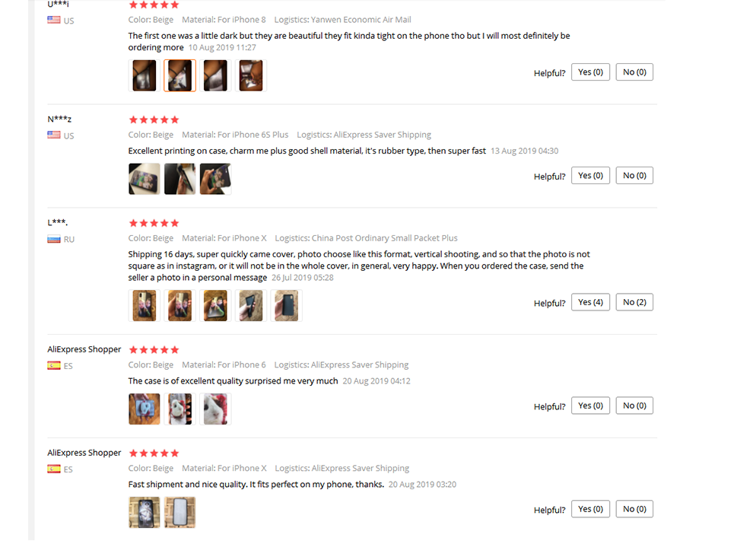Open the fourth photo in U***i's review
The image size is (756, 541).
pos(251,75)
